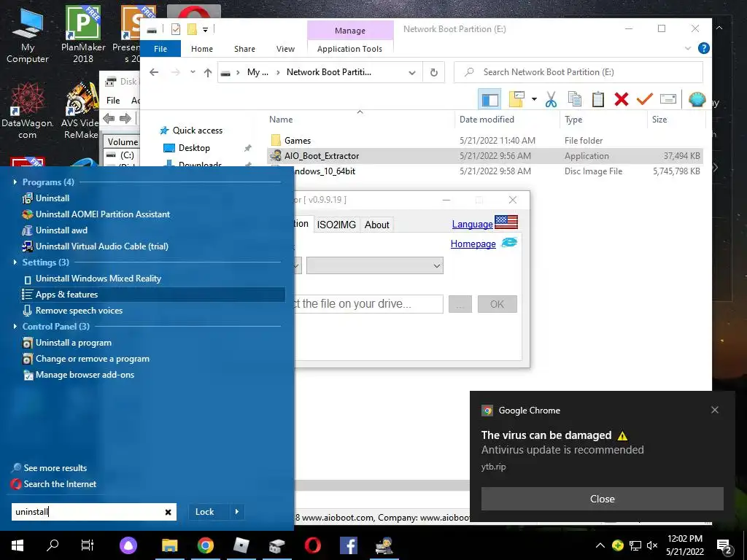This screenshot has width=747, height=560.
Task: Go up one folder level arrow
Action: (x=208, y=72)
